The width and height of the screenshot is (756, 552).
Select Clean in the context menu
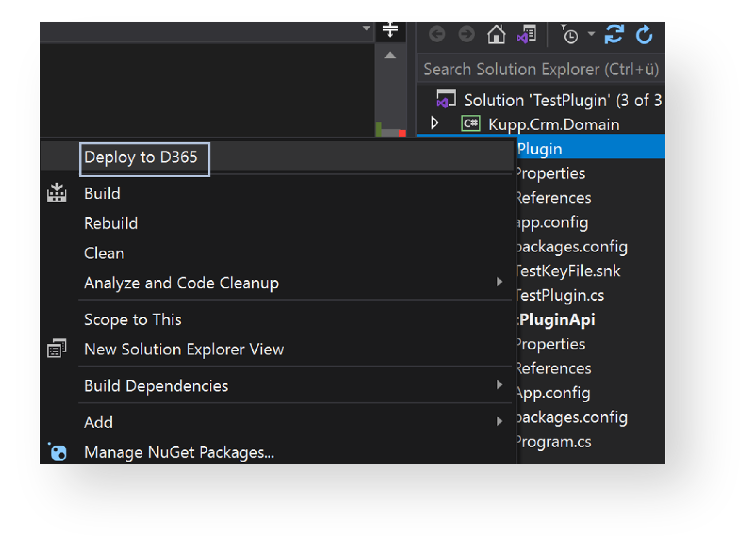click(277, 253)
